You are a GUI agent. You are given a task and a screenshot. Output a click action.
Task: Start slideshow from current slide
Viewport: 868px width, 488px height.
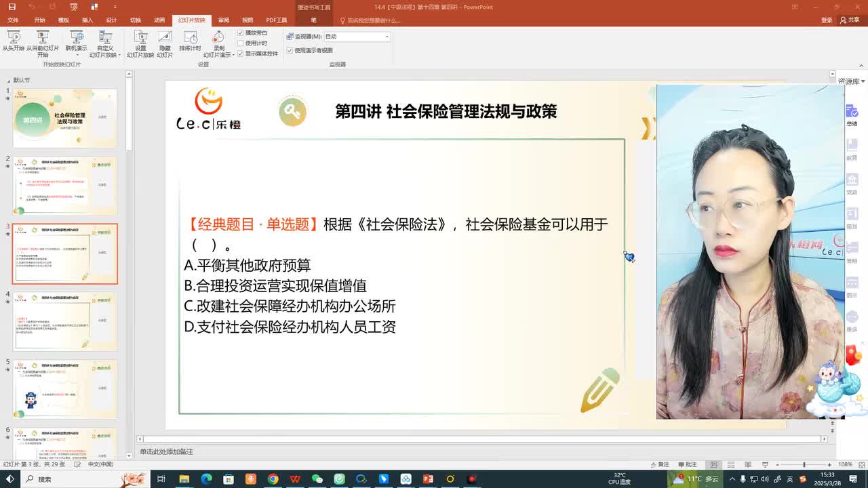[x=43, y=44]
